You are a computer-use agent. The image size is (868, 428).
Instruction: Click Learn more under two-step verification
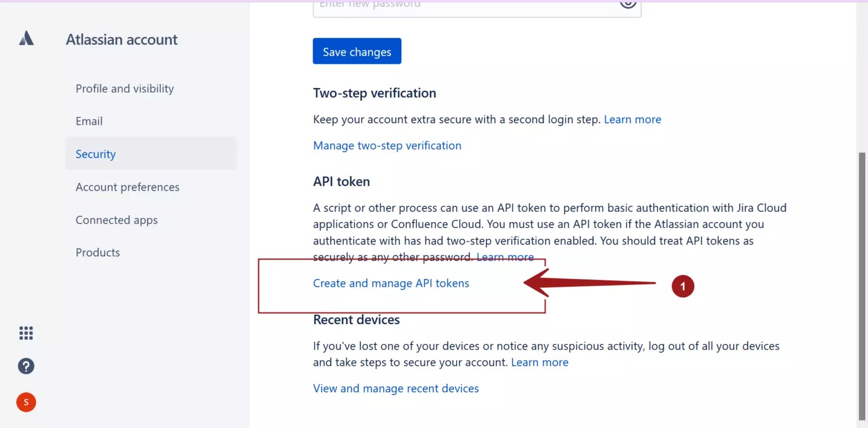(x=632, y=119)
